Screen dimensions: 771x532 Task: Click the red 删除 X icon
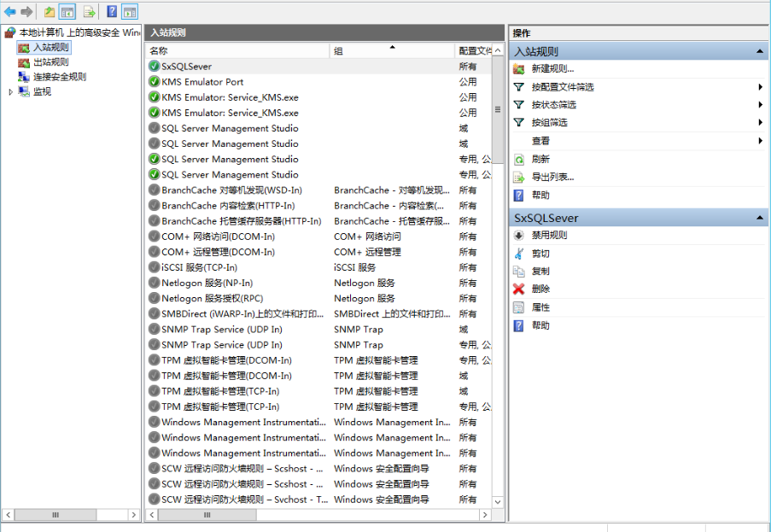point(519,289)
